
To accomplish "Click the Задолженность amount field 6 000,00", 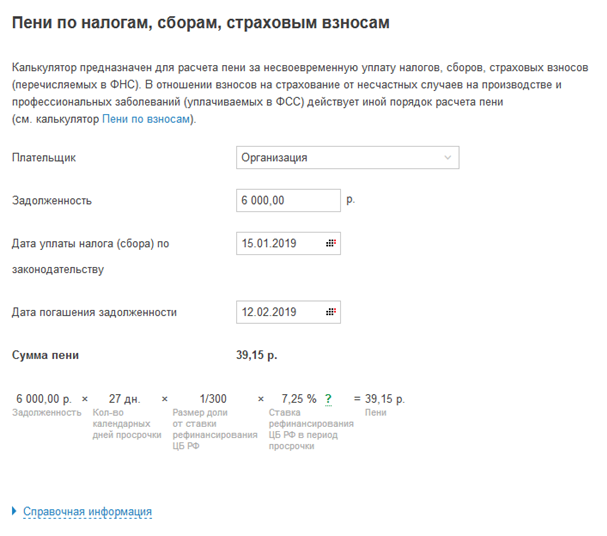I will tap(288, 200).
